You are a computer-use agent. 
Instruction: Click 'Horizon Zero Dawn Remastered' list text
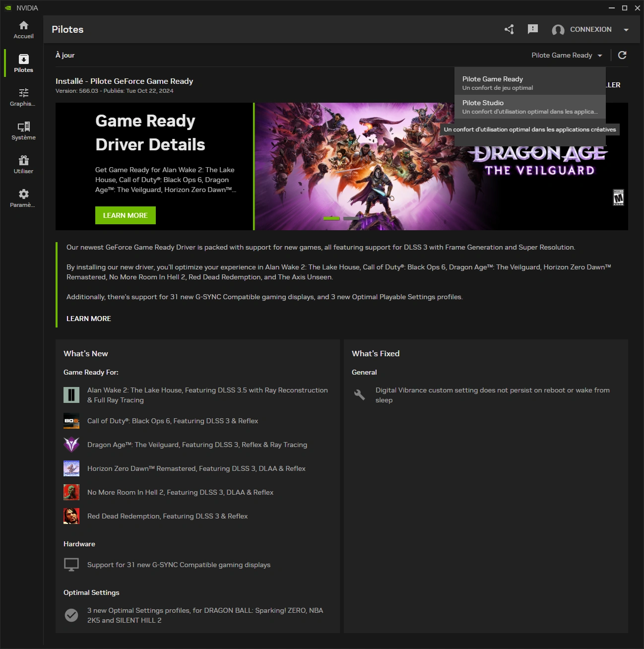coord(196,468)
